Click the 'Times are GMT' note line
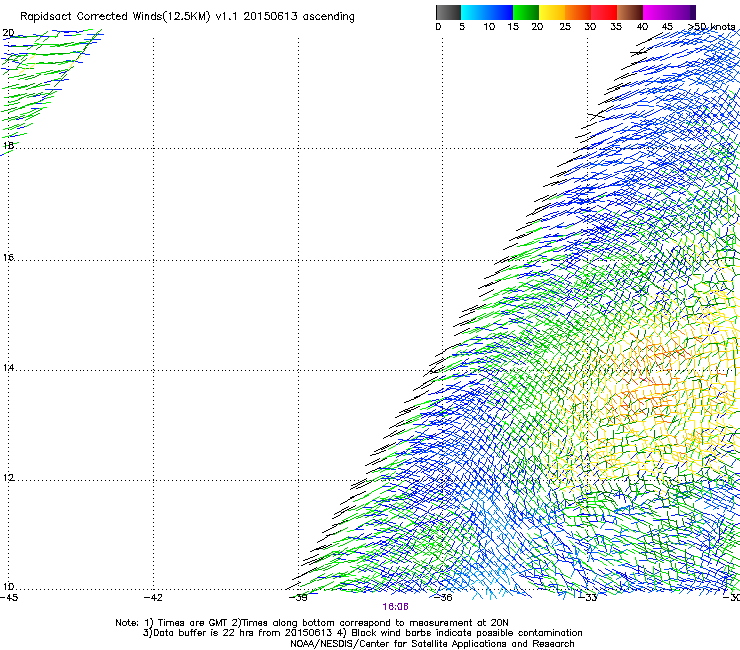The image size is (740, 650). pyautogui.click(x=312, y=623)
